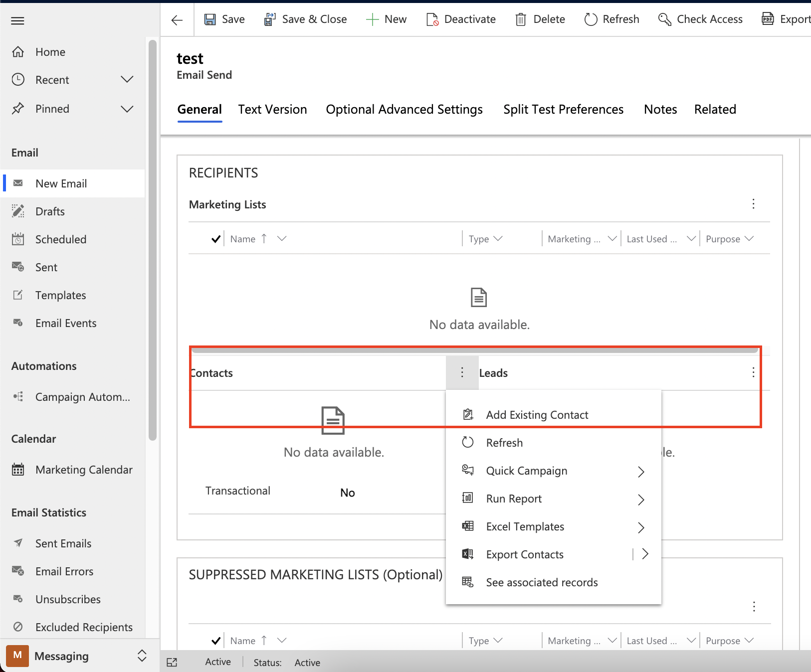Open Run Report menu entry

(x=554, y=499)
